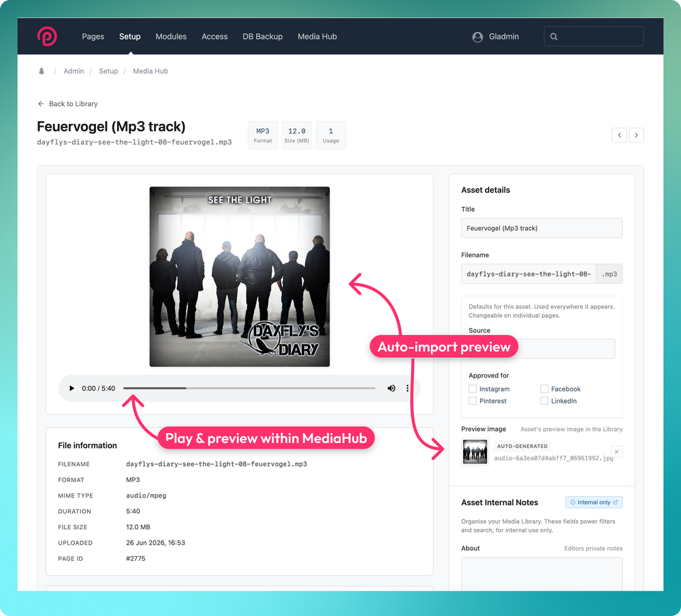Image resolution: width=681 pixels, height=616 pixels.
Task: Select the audio-6a3ea07d4abff7 jpg filename
Action: point(554,458)
